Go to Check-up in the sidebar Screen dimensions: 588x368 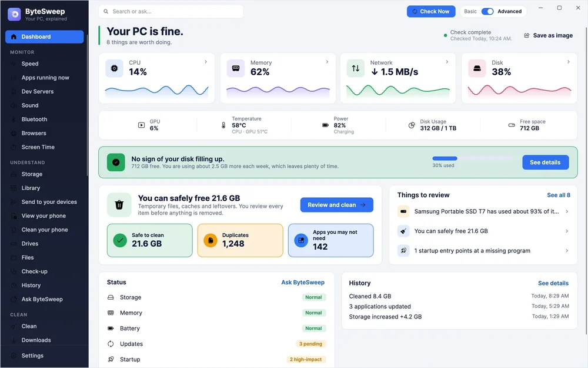coord(44,271)
